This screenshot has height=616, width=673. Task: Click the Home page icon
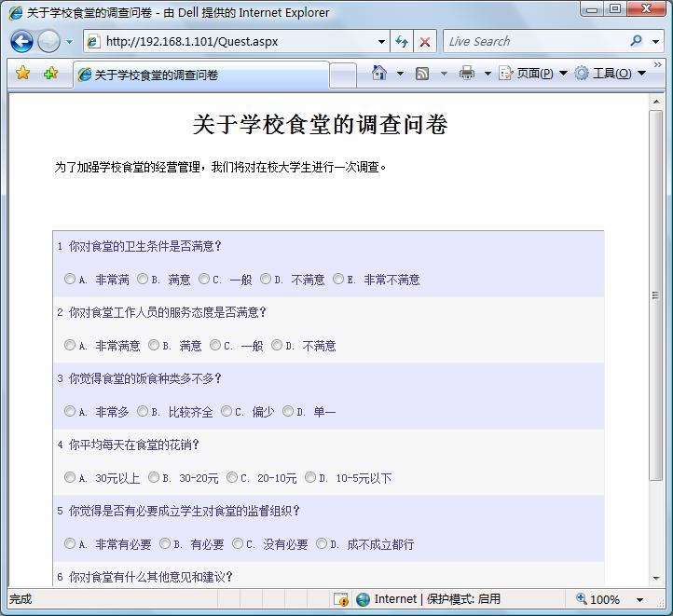click(379, 73)
